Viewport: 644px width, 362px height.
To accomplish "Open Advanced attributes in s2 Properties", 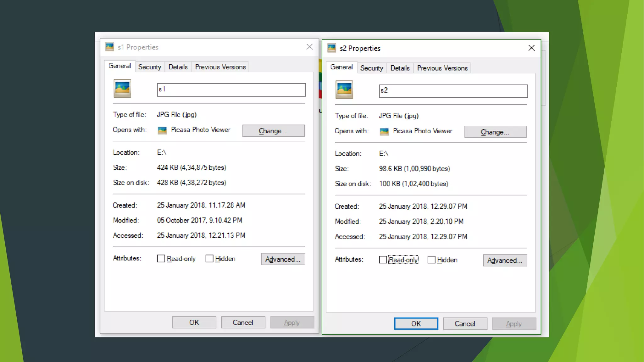I will pyautogui.click(x=505, y=261).
